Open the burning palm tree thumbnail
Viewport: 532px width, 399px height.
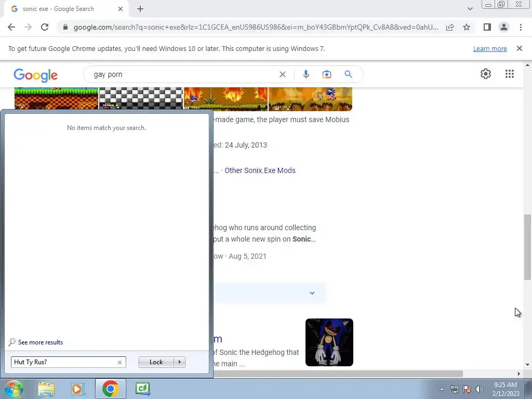225,99
